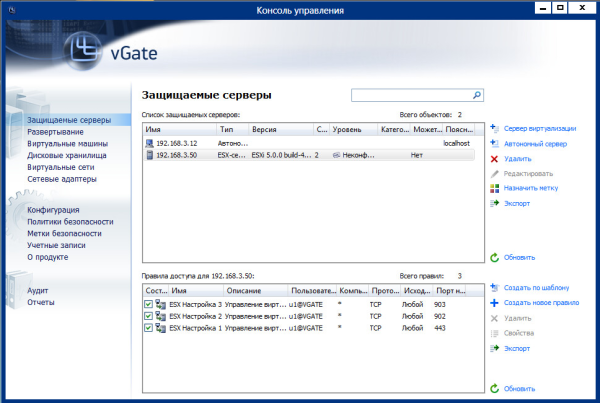Click the red X delete icon for servers

tap(494, 159)
